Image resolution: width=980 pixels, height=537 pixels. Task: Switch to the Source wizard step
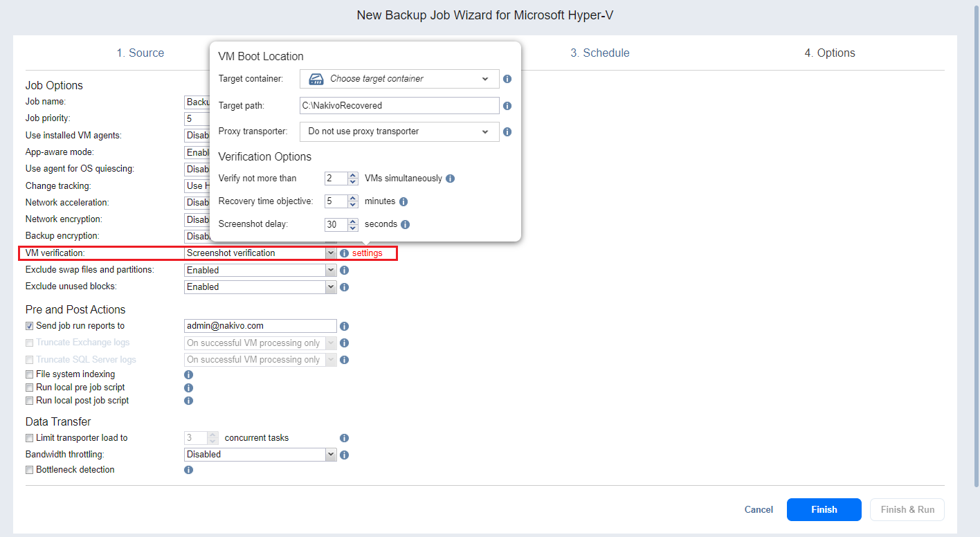(140, 53)
